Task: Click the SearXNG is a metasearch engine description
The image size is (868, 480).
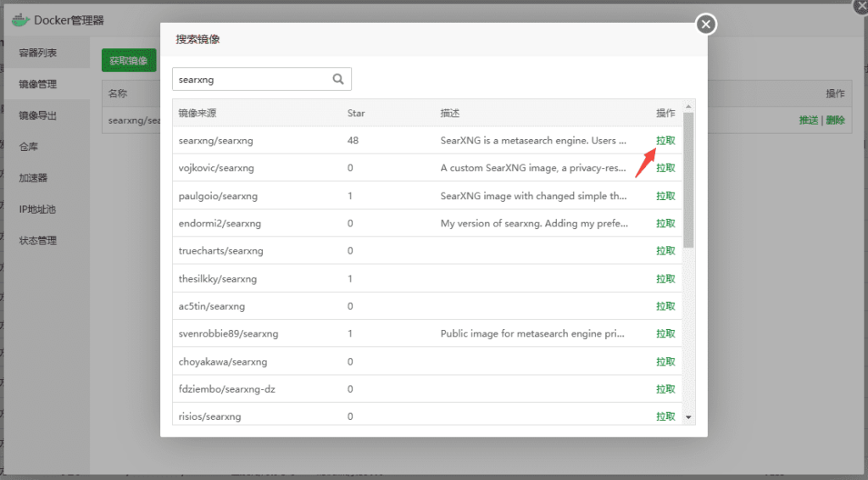Action: (533, 141)
